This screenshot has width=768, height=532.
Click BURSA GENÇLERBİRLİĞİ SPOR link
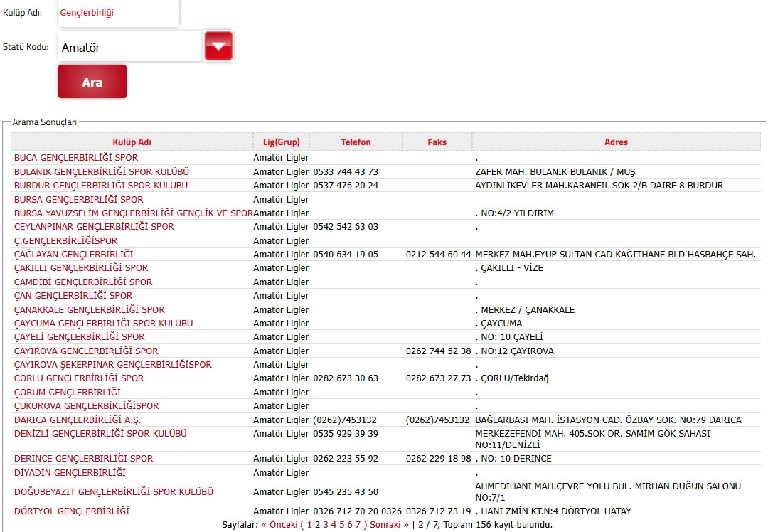[78, 200]
